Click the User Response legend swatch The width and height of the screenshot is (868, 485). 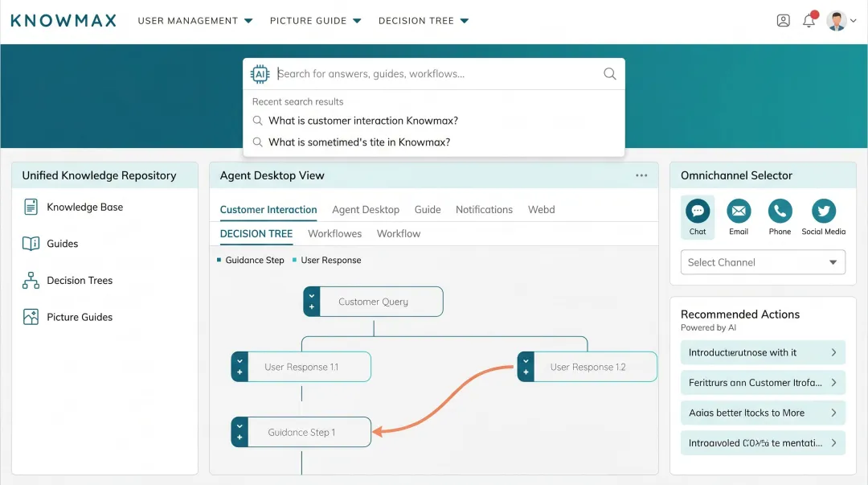pyautogui.click(x=294, y=260)
